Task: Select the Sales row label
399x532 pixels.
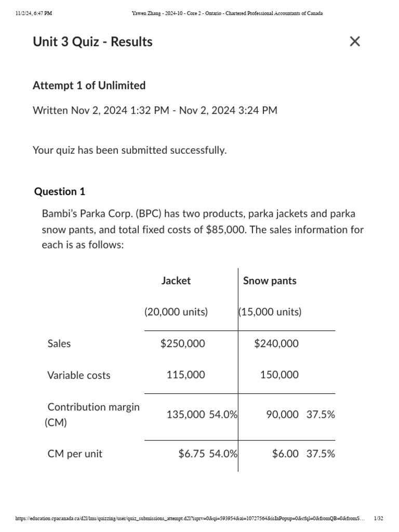Action: tap(59, 343)
